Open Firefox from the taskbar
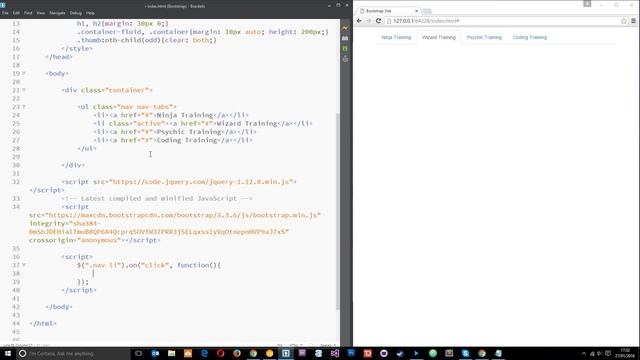This screenshot has width=640, height=360. click(x=237, y=353)
